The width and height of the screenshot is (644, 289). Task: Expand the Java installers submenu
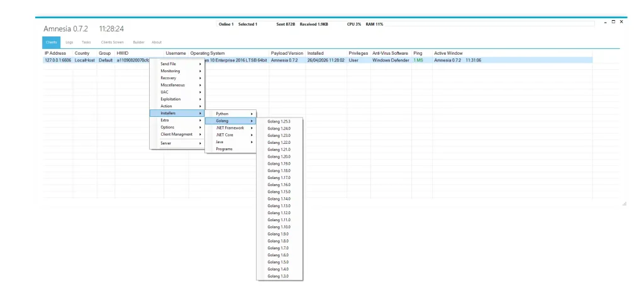[230, 142]
